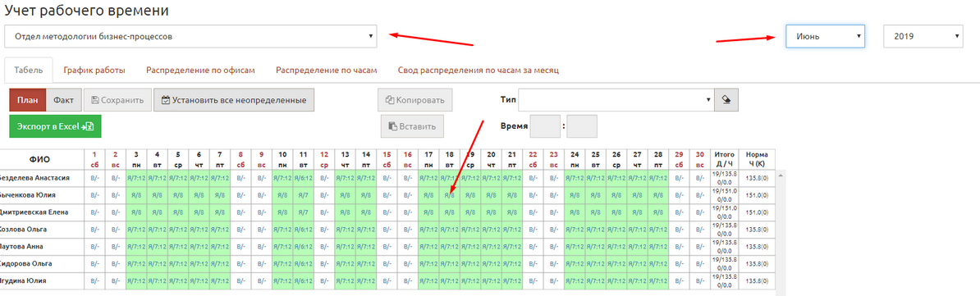Click Козлова Ольга's 19/135.8 Итого cell
The image size is (980, 296).
[725, 230]
